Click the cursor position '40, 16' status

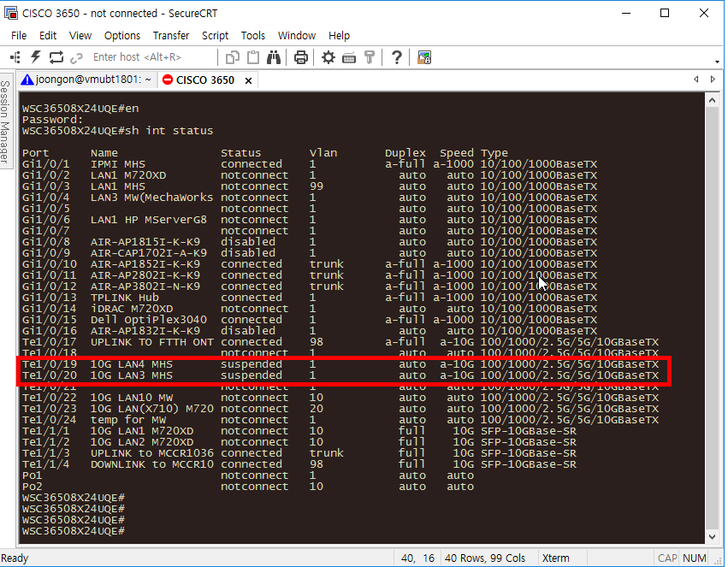coord(417,558)
